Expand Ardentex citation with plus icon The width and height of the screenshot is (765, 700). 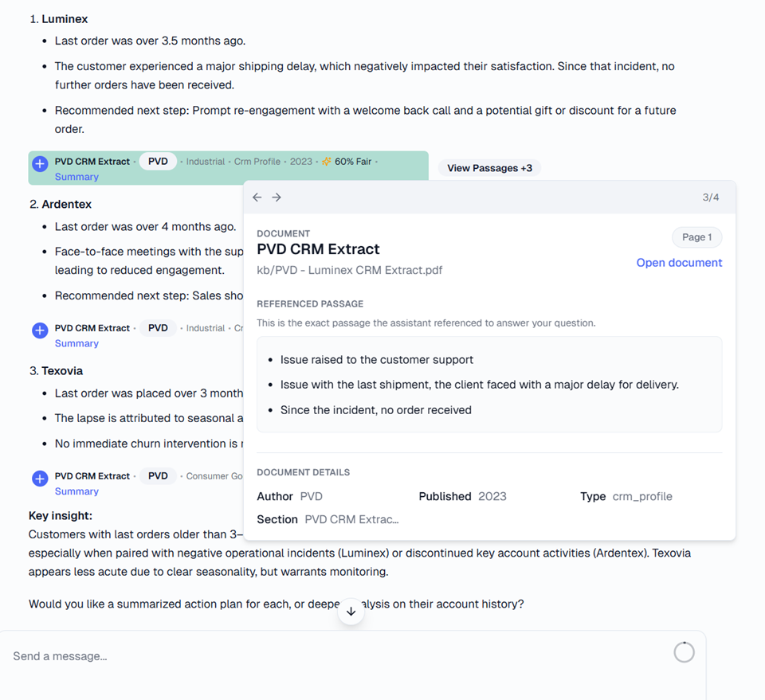point(40,330)
